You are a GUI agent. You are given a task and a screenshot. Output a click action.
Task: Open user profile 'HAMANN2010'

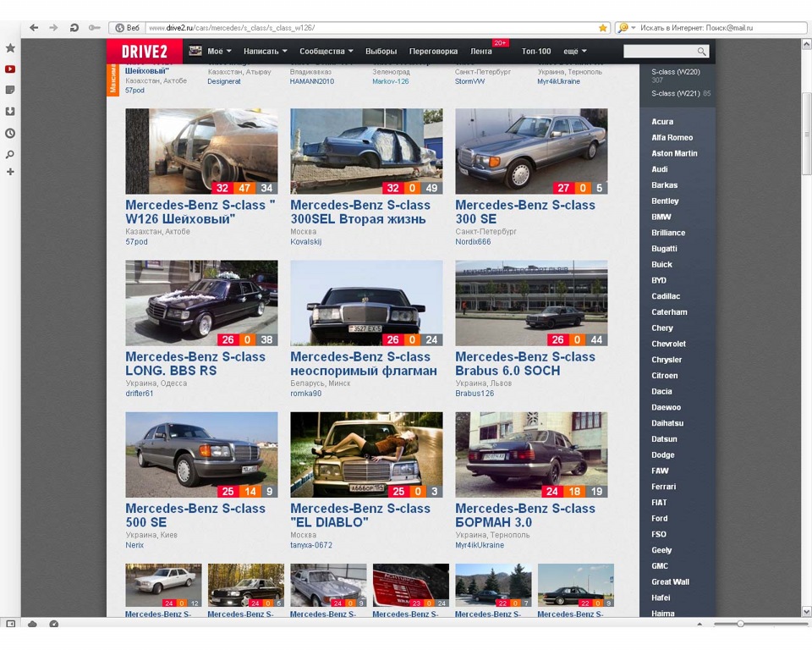click(x=312, y=81)
